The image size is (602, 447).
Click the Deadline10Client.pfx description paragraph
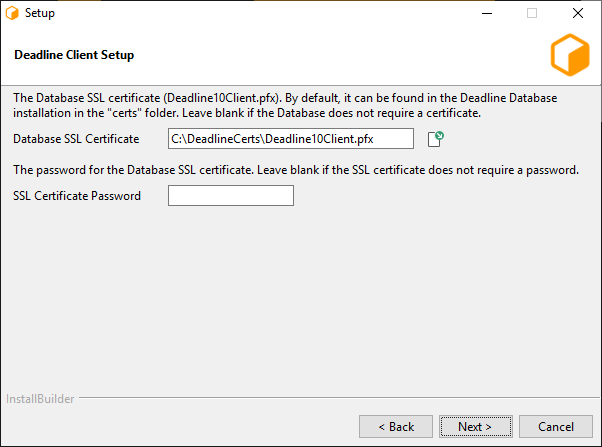[285, 105]
